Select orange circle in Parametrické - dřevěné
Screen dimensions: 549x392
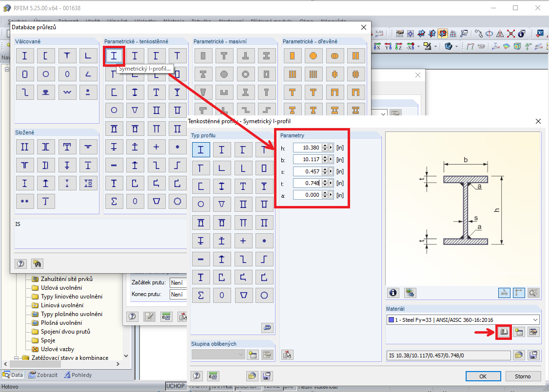click(x=314, y=56)
